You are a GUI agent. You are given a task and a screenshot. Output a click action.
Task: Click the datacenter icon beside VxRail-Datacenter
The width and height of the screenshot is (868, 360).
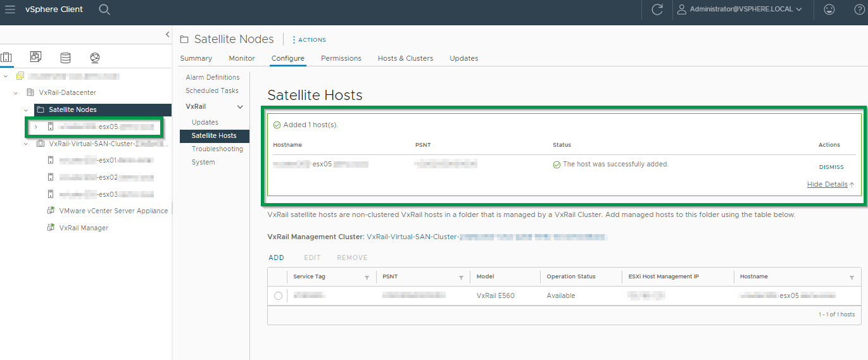pos(30,92)
